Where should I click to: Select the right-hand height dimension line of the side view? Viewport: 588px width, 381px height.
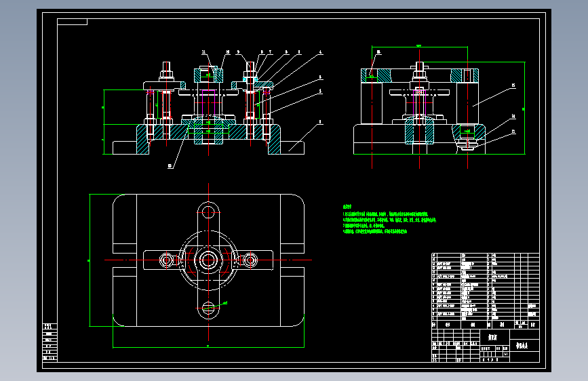[524, 108]
